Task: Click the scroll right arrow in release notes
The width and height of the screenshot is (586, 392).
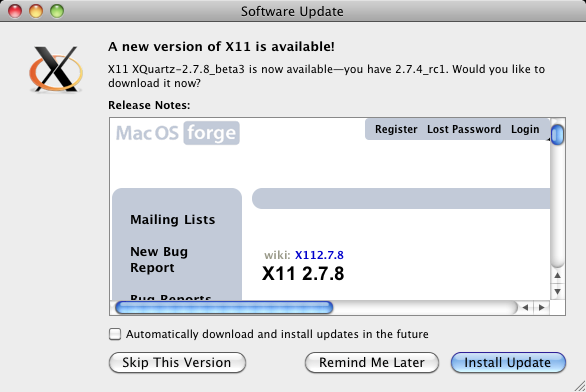Action: click(x=542, y=308)
